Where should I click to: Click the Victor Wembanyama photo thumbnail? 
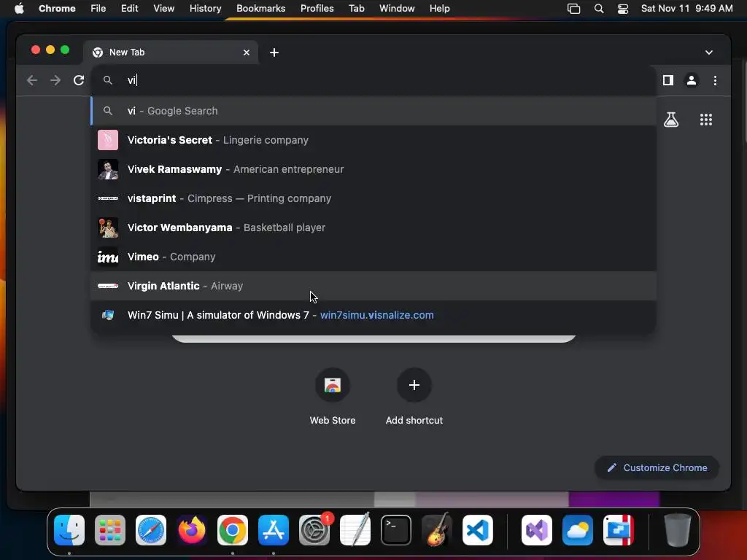coord(108,227)
